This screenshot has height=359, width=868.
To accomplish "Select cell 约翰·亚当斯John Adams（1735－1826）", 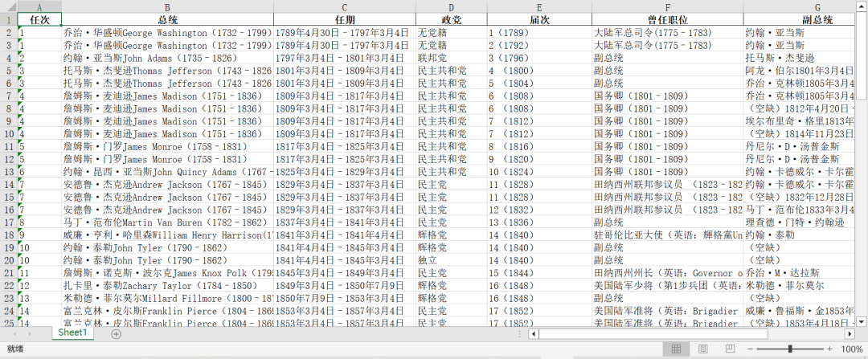I will [x=167, y=58].
